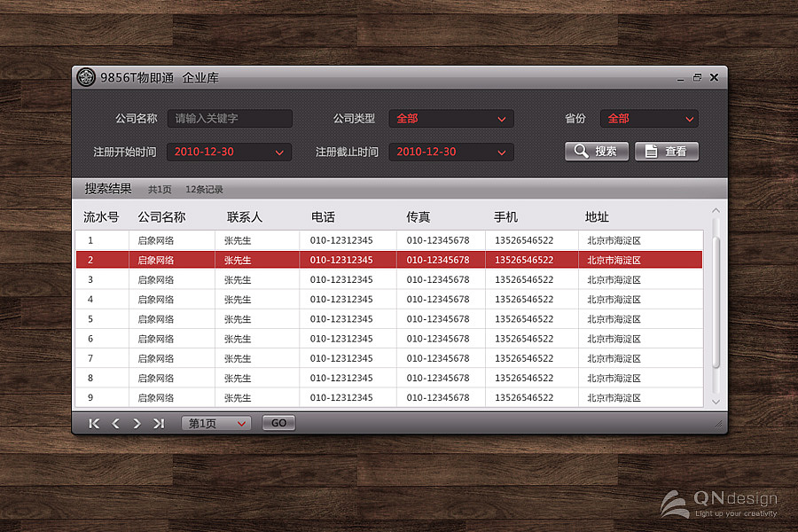Go to the previous page
Image resolution: width=798 pixels, height=532 pixels.
115,424
